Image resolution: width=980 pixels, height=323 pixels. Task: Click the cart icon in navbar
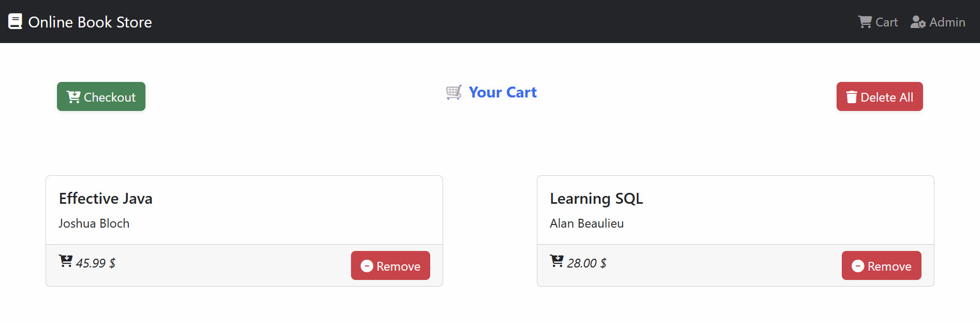tap(865, 22)
